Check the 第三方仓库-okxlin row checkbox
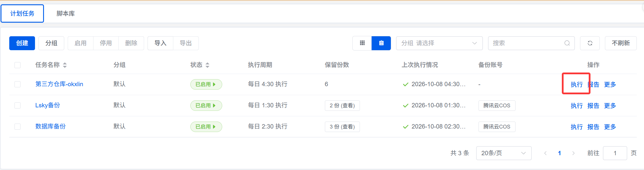 (x=17, y=84)
